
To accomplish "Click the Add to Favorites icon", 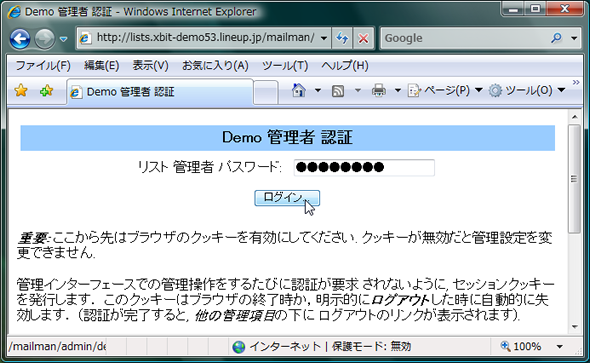I will [x=47, y=91].
